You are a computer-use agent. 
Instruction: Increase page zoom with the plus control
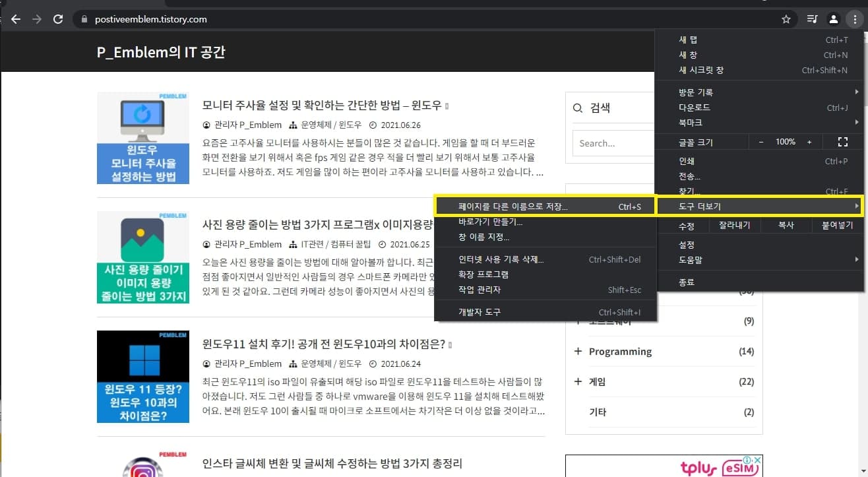(811, 141)
